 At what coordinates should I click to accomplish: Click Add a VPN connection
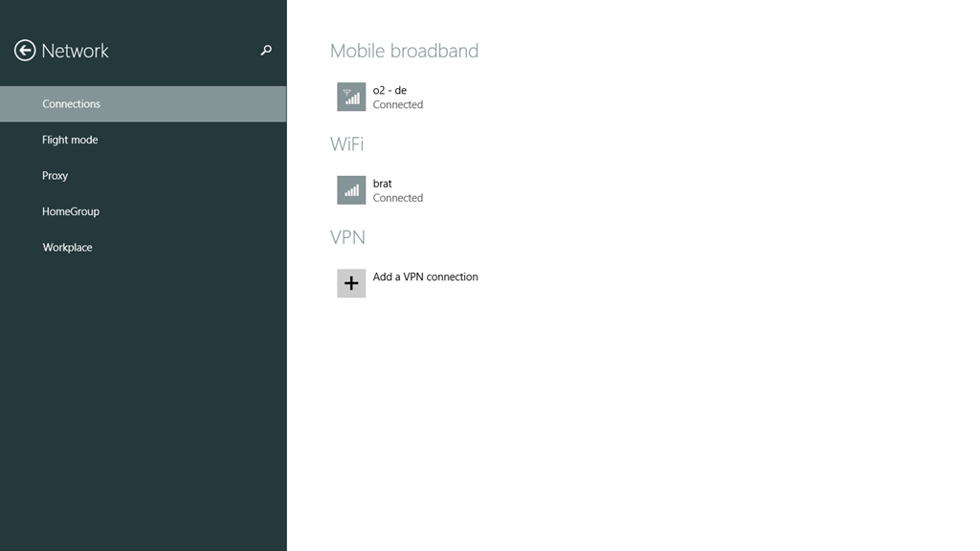pyautogui.click(x=426, y=276)
